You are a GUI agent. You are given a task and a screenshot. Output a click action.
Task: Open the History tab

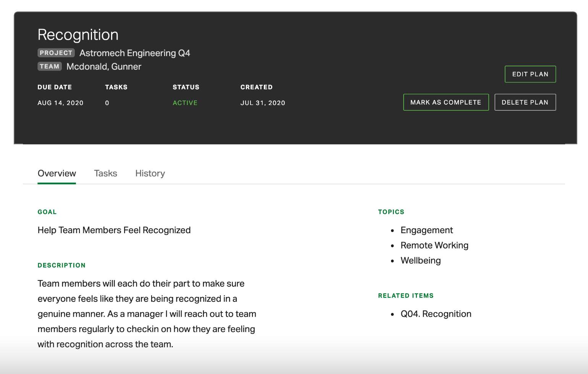click(x=150, y=173)
